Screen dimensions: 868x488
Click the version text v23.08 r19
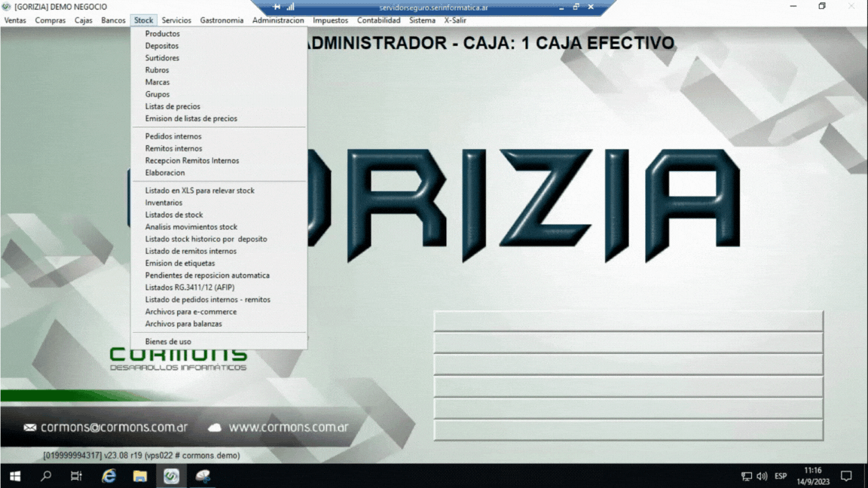pyautogui.click(x=124, y=456)
